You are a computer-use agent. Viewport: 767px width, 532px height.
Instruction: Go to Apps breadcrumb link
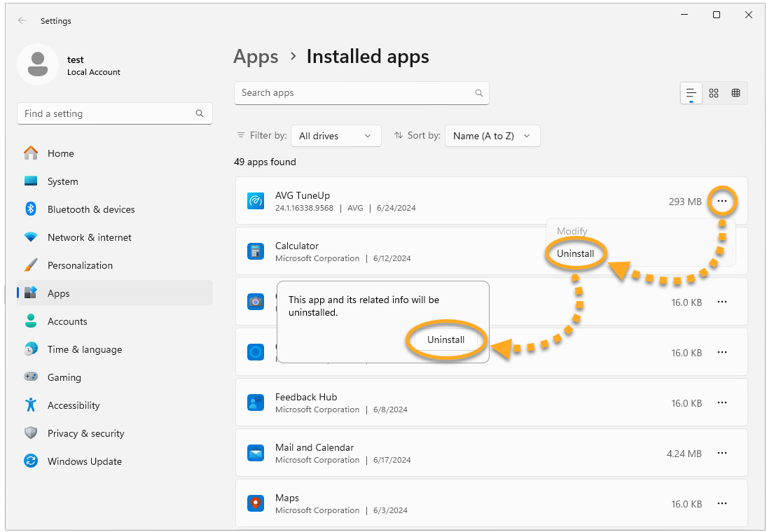(256, 57)
